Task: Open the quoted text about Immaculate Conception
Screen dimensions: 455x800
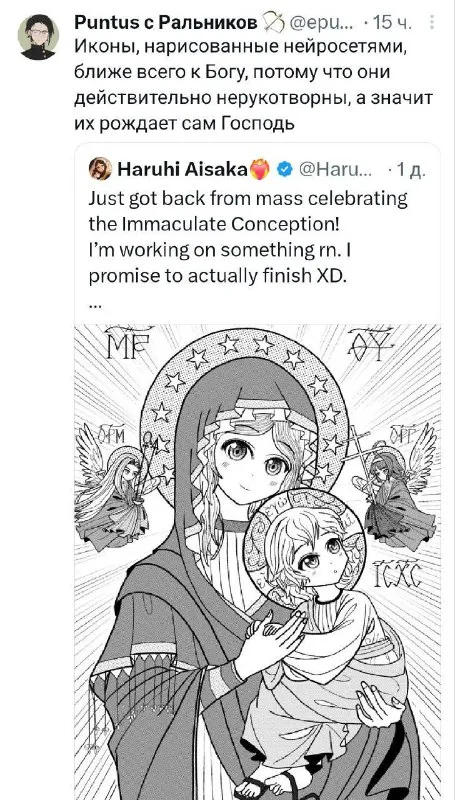Action: click(x=248, y=237)
